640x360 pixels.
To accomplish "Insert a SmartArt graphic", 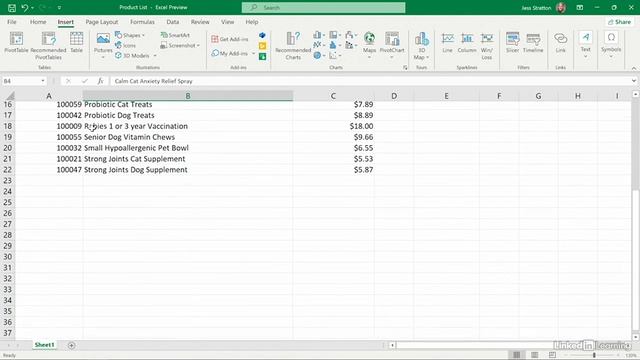I will tap(175, 35).
